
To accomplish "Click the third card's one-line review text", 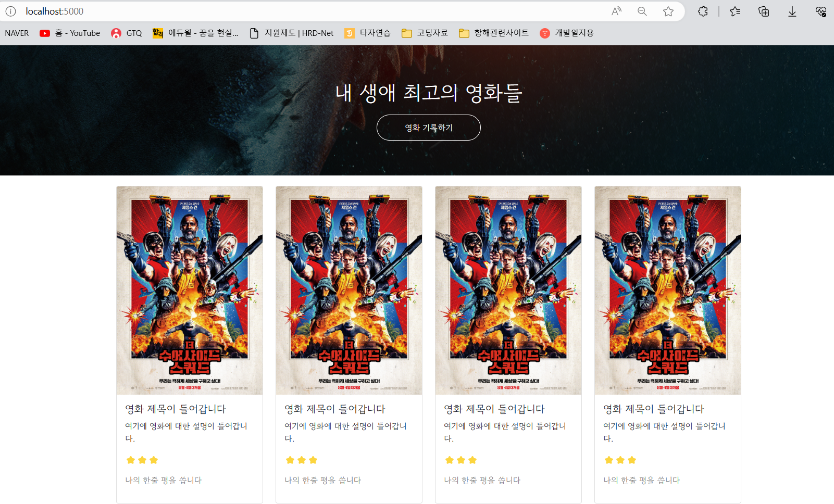I will pyautogui.click(x=482, y=480).
